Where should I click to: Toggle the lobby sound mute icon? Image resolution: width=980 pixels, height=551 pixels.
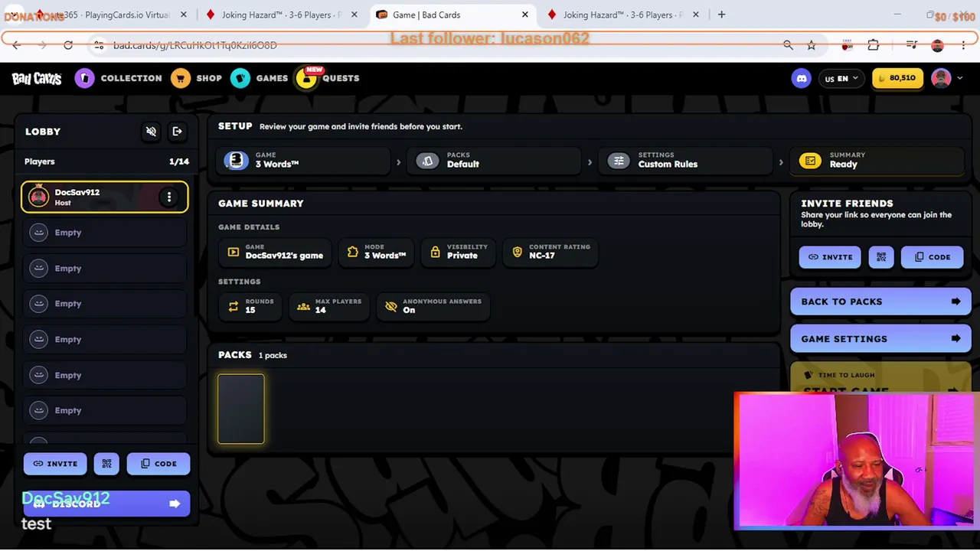point(152,132)
